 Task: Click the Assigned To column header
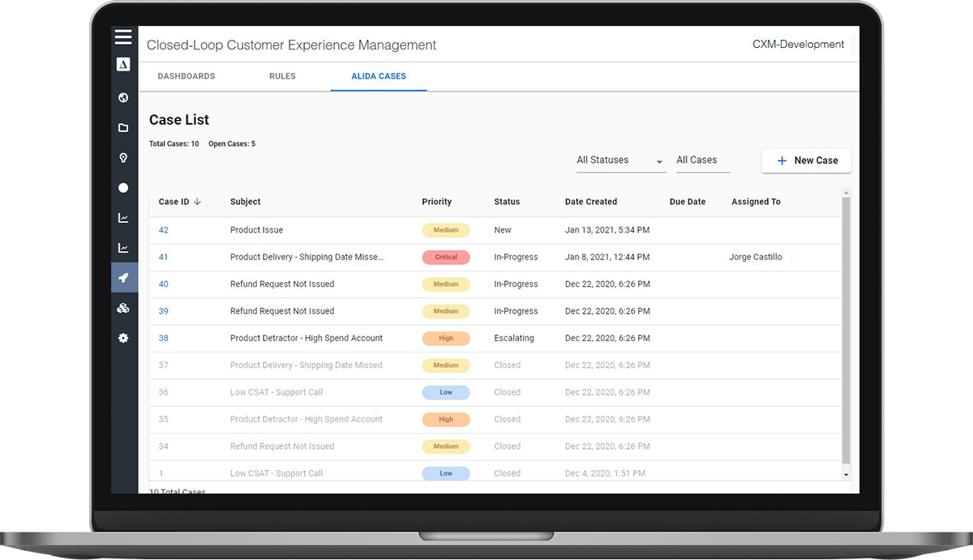(x=756, y=202)
